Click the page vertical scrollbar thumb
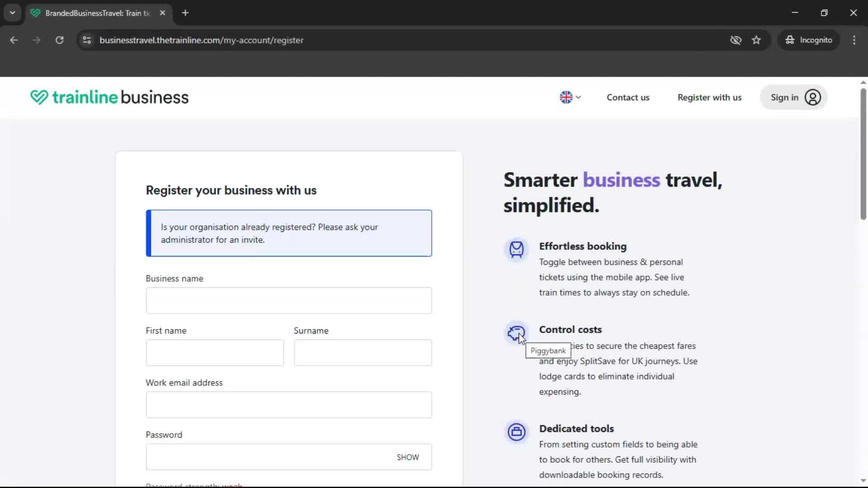The height and width of the screenshot is (488, 868). click(x=863, y=154)
